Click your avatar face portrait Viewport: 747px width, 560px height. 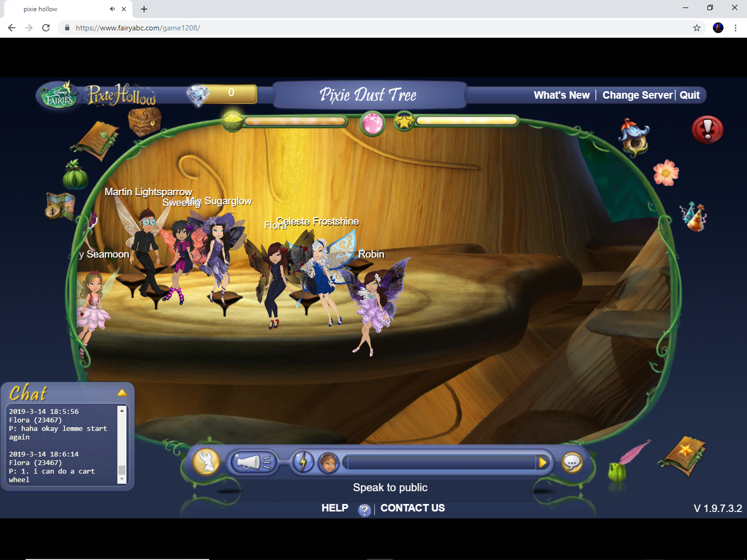point(329,463)
